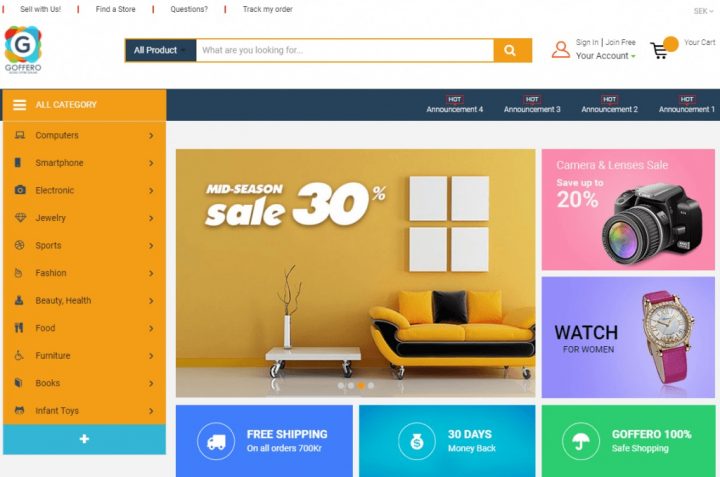
Task: Expand the Your Account dropdown
Action: 606,56
